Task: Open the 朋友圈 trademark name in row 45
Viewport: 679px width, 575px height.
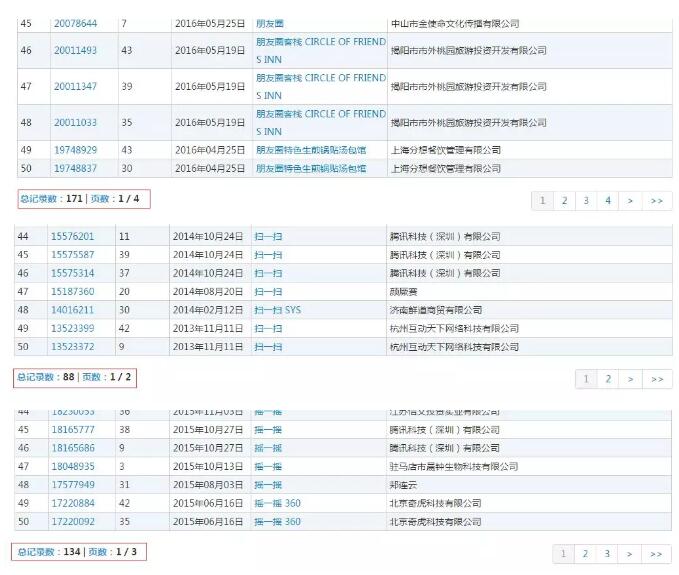Action: 269,23
